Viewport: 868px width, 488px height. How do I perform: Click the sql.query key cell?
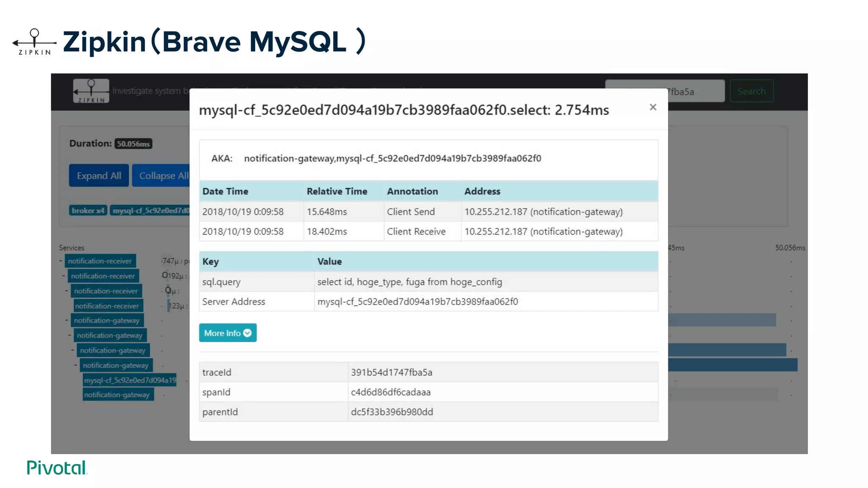257,282
